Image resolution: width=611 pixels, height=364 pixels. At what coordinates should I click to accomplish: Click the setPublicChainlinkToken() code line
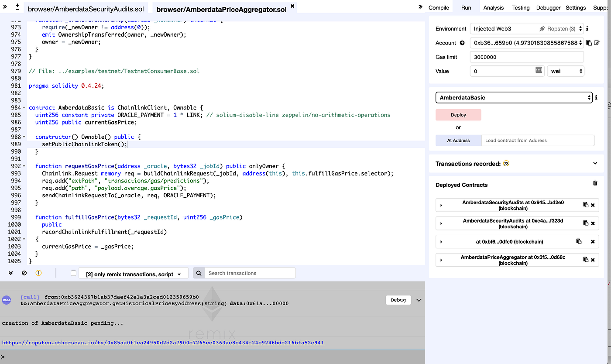point(85,144)
